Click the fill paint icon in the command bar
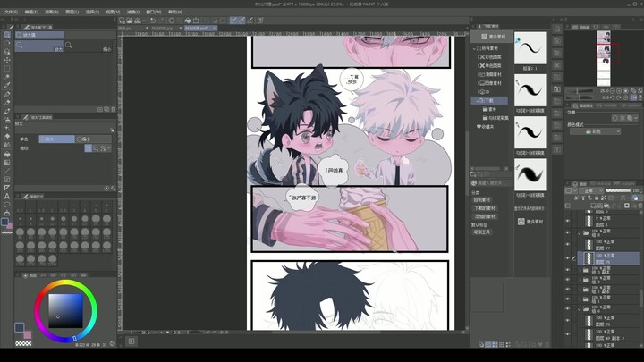 [188, 20]
